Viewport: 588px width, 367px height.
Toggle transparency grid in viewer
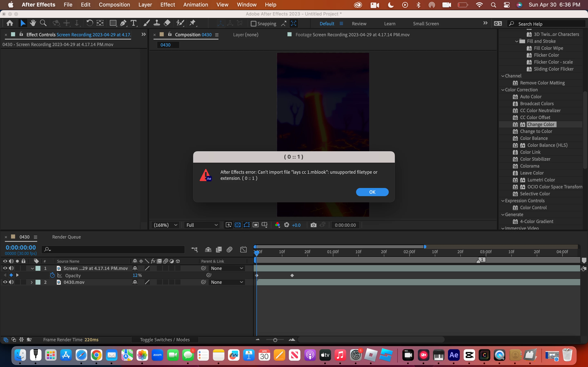tap(237, 225)
